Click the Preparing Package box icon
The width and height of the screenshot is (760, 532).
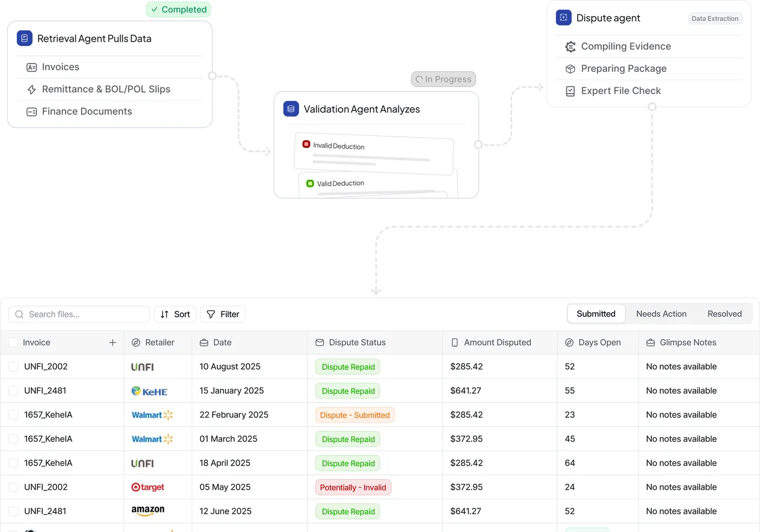(x=571, y=69)
